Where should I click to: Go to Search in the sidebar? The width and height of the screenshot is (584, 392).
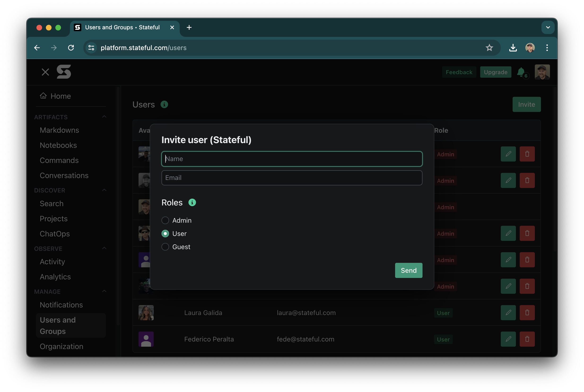(x=52, y=204)
